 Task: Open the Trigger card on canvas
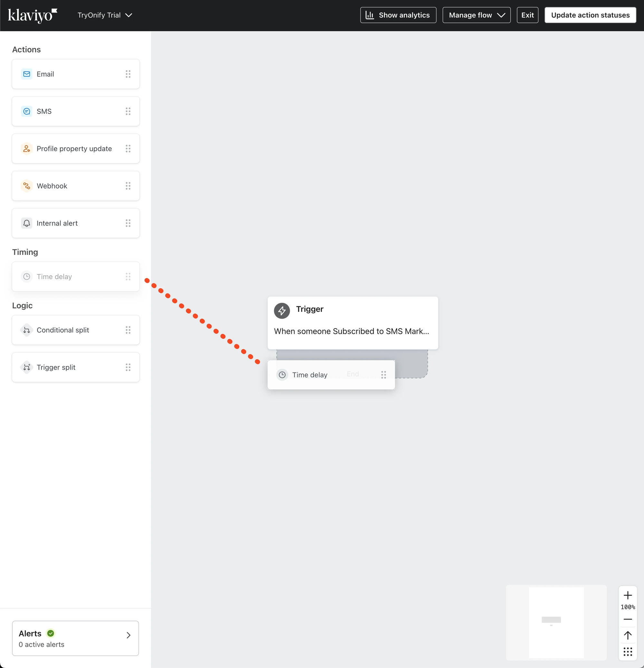(x=353, y=323)
